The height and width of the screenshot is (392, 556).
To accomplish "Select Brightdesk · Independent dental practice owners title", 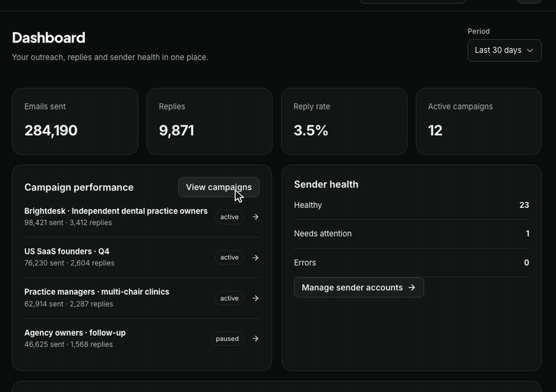I will pyautogui.click(x=116, y=211).
